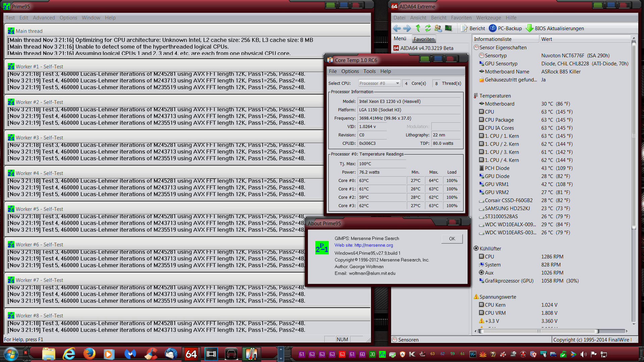Screen dimensions: 644x362
Task: Open the Action Center flag icon
Action: click(594, 354)
